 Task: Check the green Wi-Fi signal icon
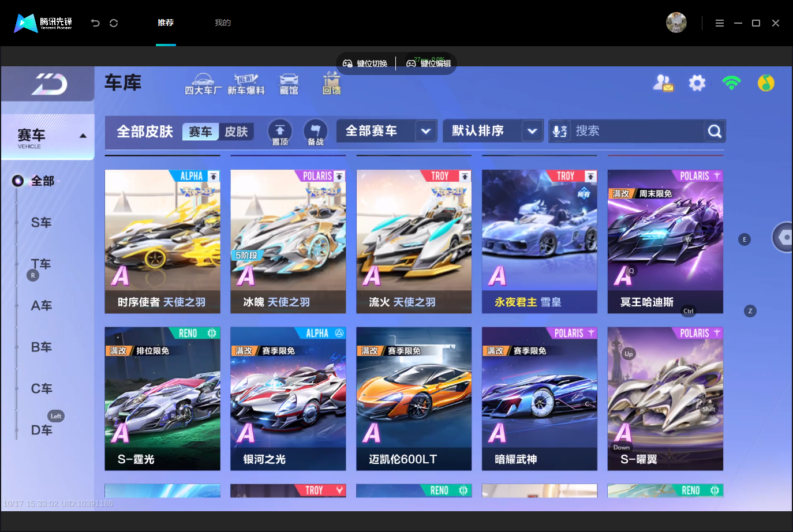(x=731, y=83)
